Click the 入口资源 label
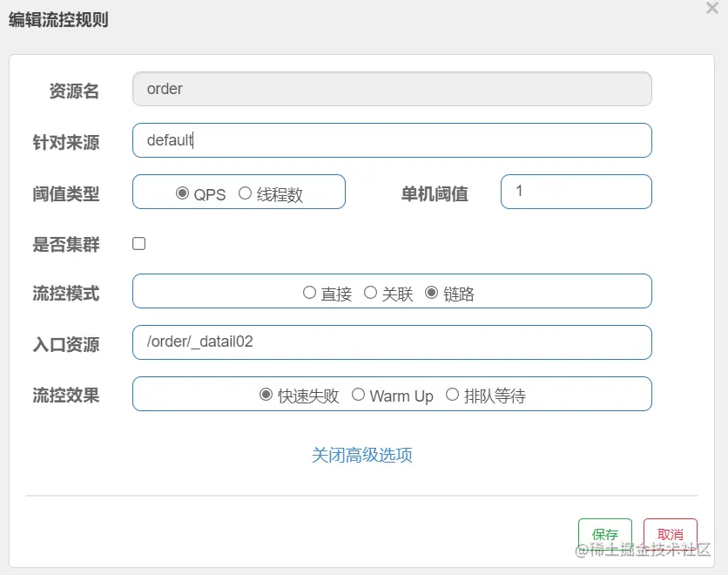The width and height of the screenshot is (728, 575). point(66,345)
